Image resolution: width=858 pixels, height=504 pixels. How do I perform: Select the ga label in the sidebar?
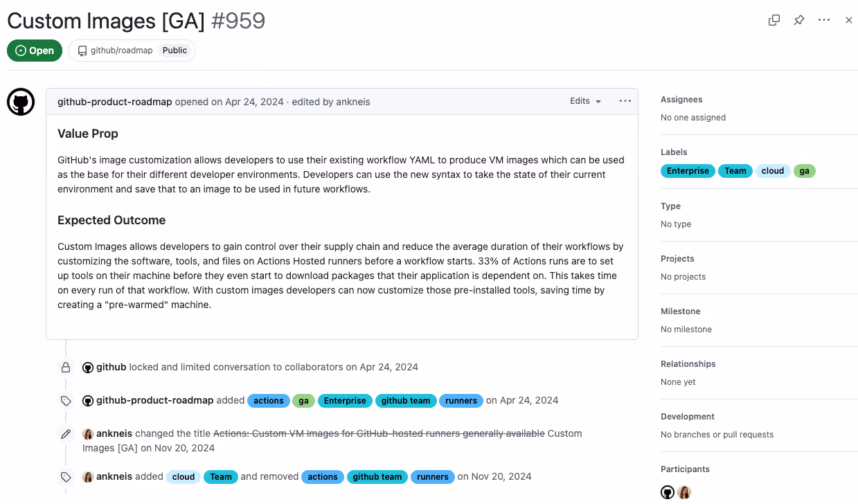[804, 171]
